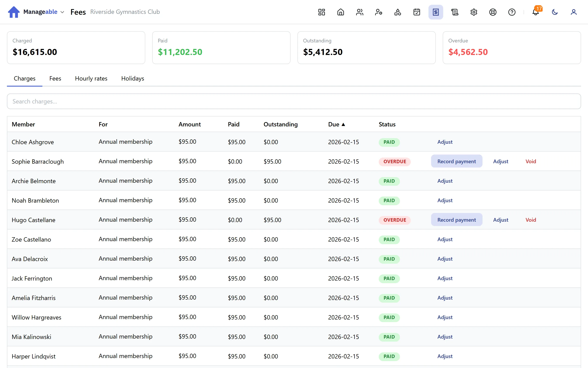Screen dimensions: 588x368
Task: Select the Jack Ferrington member name
Action: pyautogui.click(x=32, y=278)
